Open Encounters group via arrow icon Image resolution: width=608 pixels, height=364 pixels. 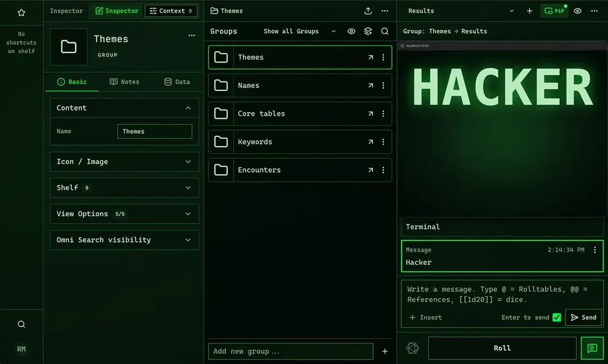[371, 170]
